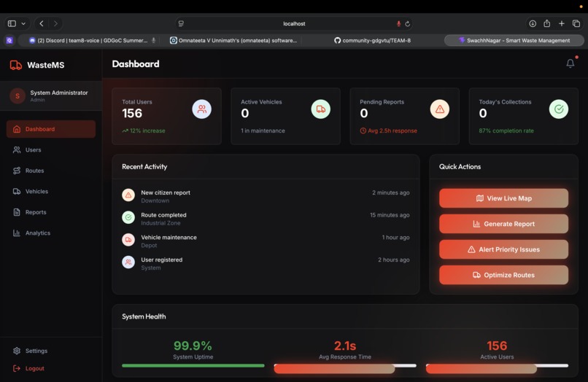
Task: Log out via the Logout link
Action: click(x=28, y=368)
